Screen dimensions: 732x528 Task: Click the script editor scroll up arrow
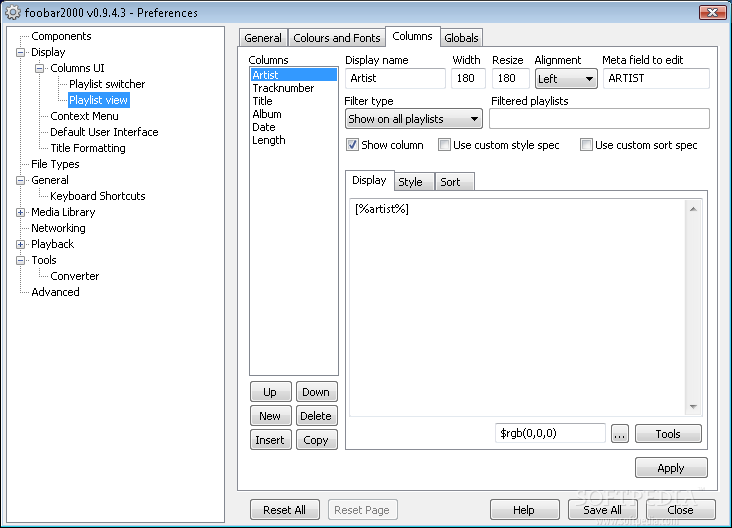pos(693,209)
